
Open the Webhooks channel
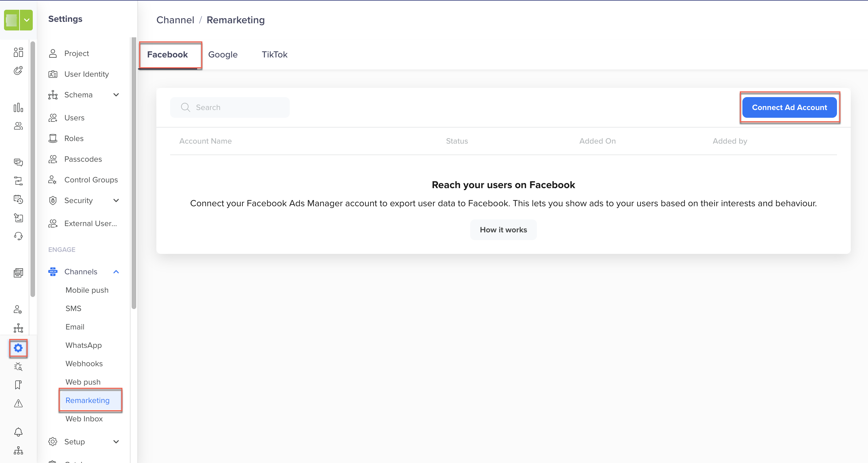pos(84,364)
